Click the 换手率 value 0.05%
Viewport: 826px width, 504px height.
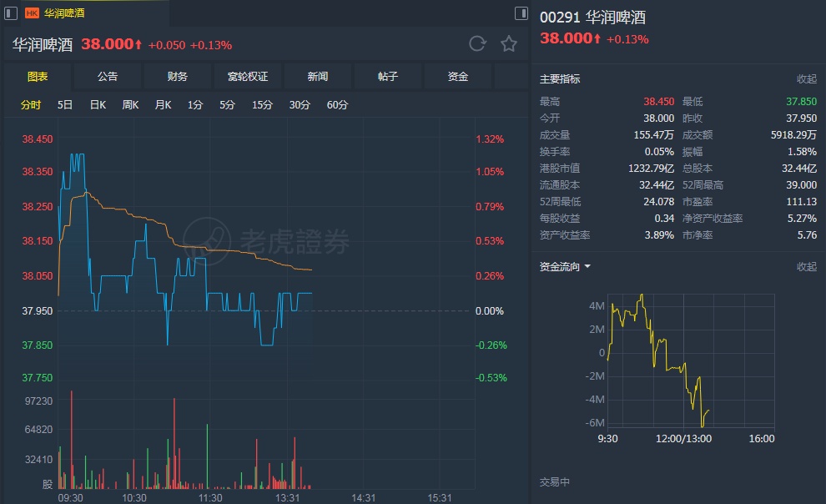point(659,152)
